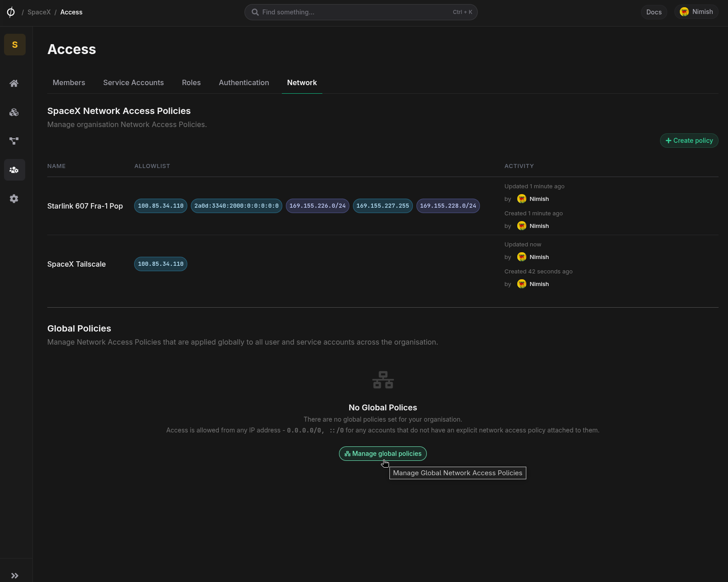Select the Access users icon in sidebar
The image size is (728, 582).
click(14, 170)
